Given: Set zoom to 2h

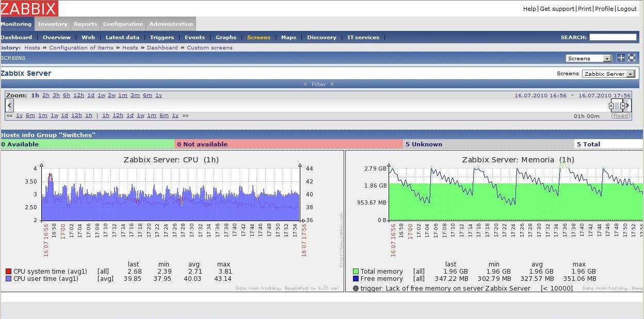Looking at the screenshot, I should point(46,95).
